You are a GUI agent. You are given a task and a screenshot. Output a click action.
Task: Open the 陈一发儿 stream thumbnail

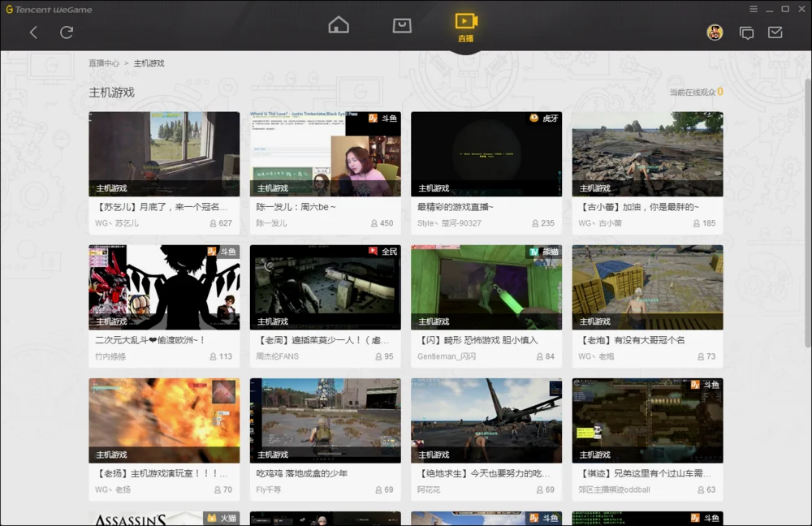tap(326, 153)
